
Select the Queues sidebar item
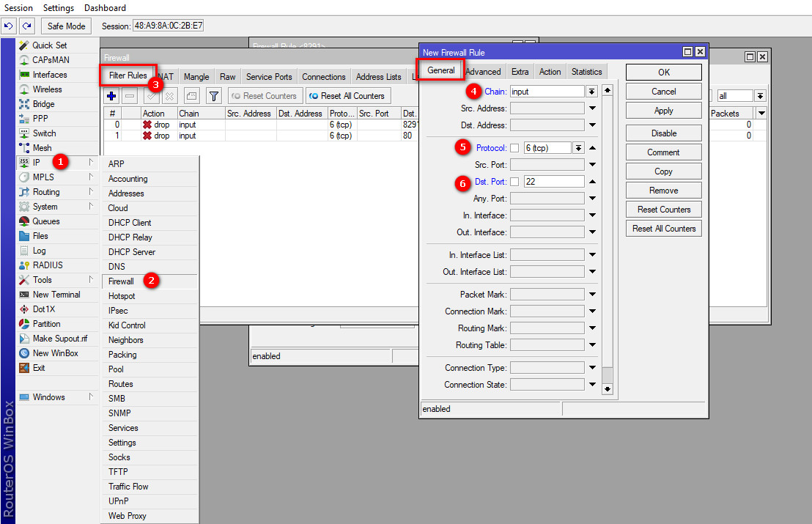pyautogui.click(x=45, y=221)
